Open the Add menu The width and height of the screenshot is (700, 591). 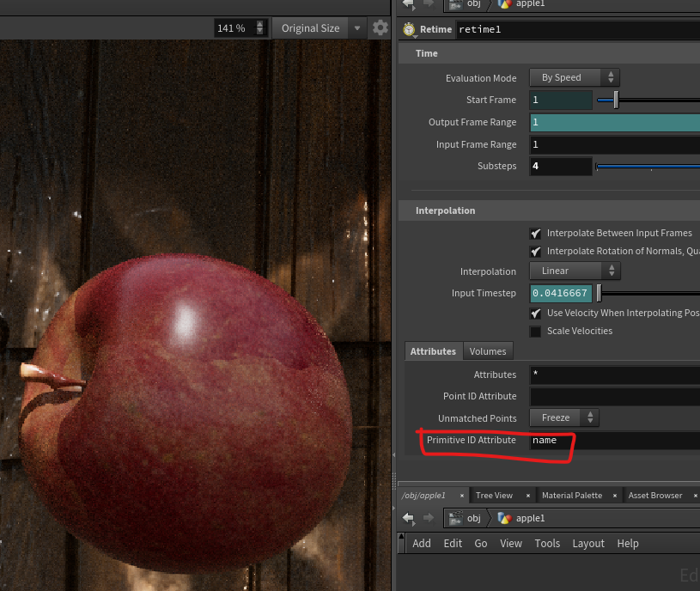click(x=422, y=544)
